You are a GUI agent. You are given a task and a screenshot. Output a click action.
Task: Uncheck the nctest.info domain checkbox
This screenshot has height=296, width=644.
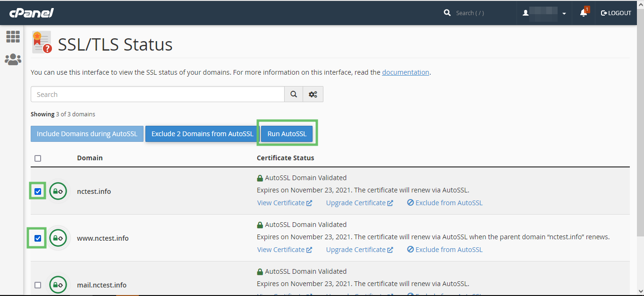click(x=37, y=191)
